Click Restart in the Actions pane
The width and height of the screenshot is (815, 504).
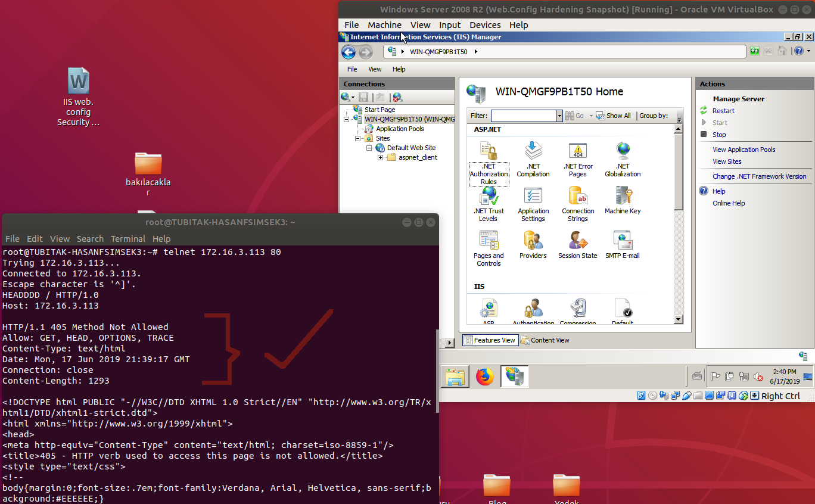(723, 111)
